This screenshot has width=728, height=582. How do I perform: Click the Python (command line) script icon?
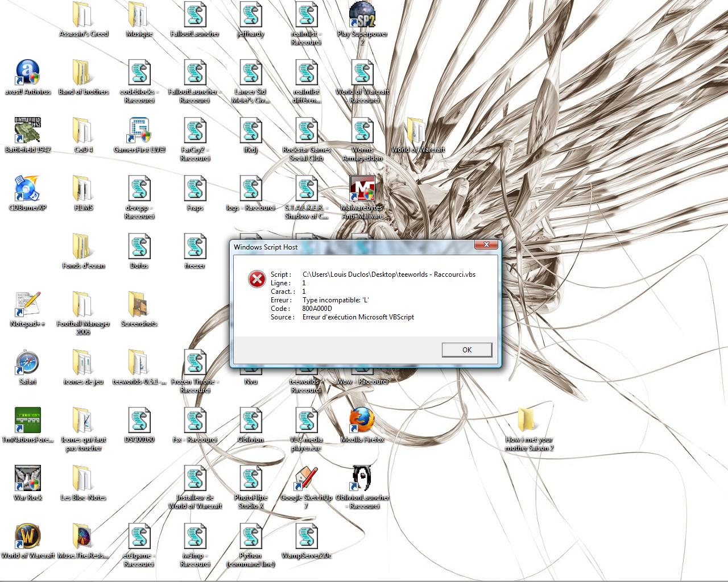250,537
